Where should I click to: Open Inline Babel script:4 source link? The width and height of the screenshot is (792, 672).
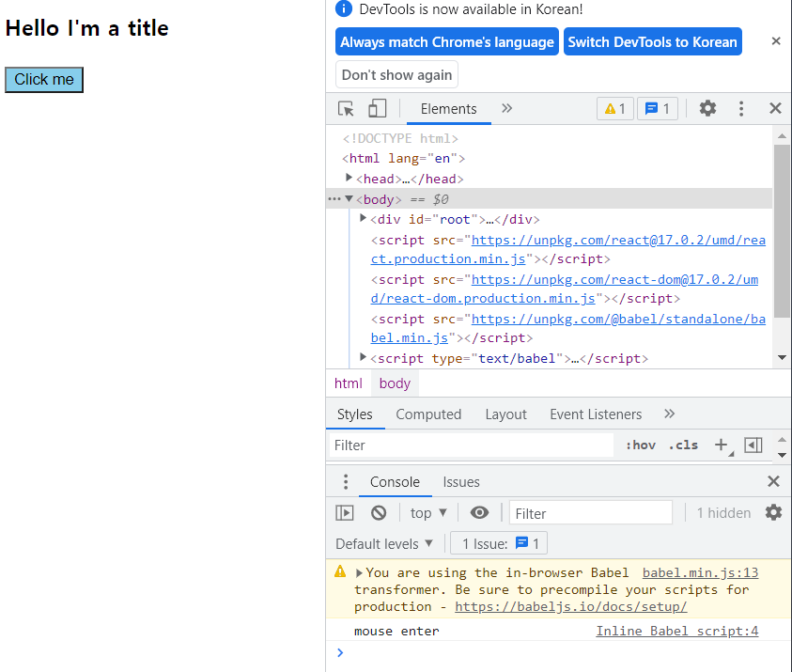[676, 631]
